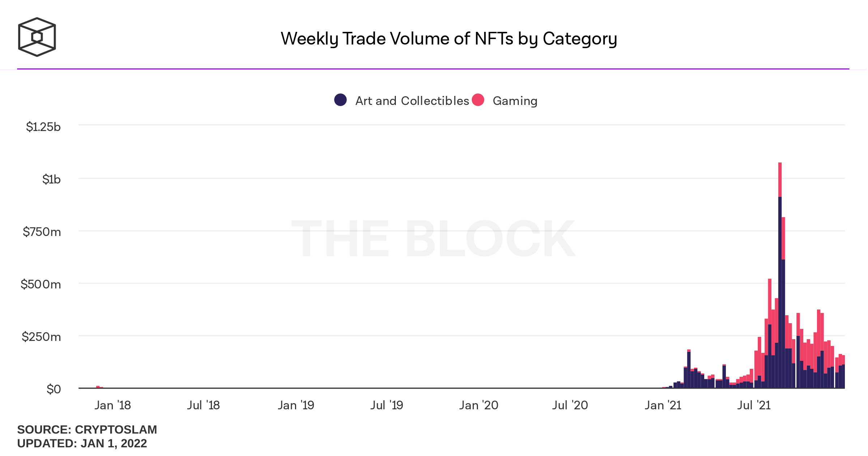Click small pink bar near Jan '18
The width and height of the screenshot is (868, 456).
(98, 387)
